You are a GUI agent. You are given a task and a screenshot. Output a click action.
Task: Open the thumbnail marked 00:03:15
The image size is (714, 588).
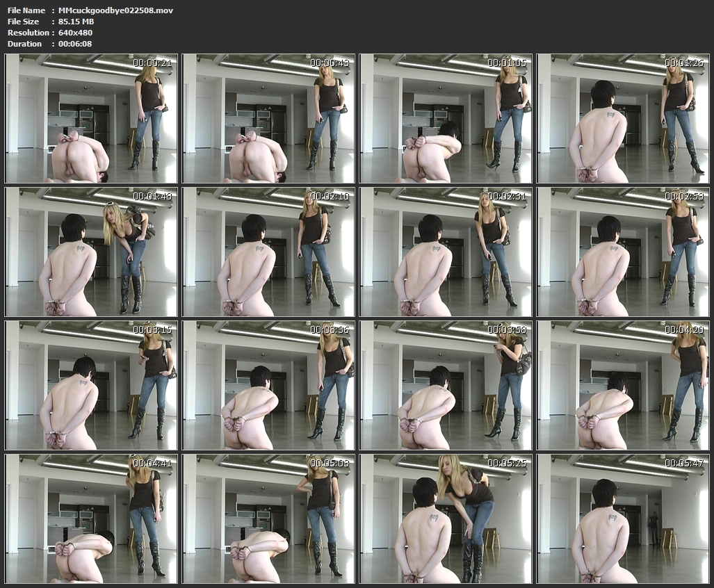tap(91, 386)
